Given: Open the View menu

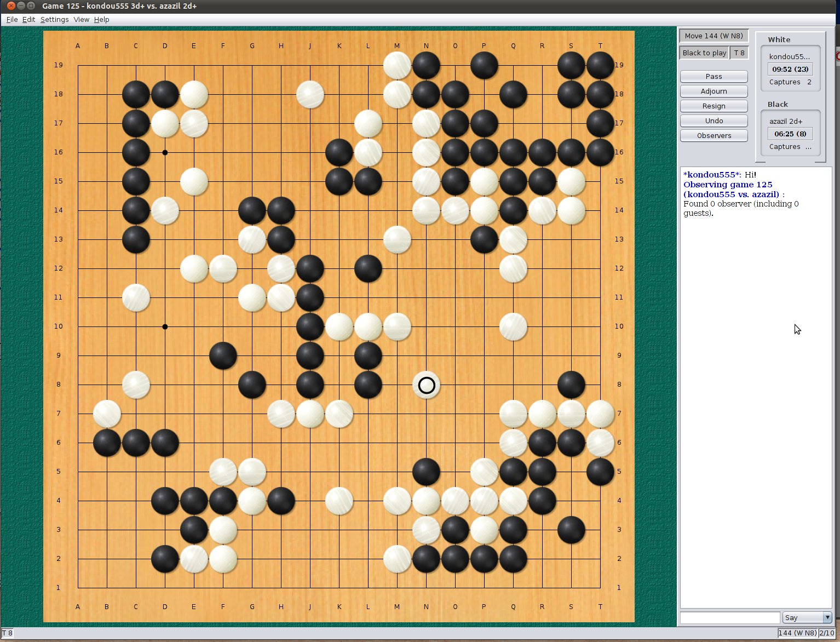Looking at the screenshot, I should click(81, 19).
